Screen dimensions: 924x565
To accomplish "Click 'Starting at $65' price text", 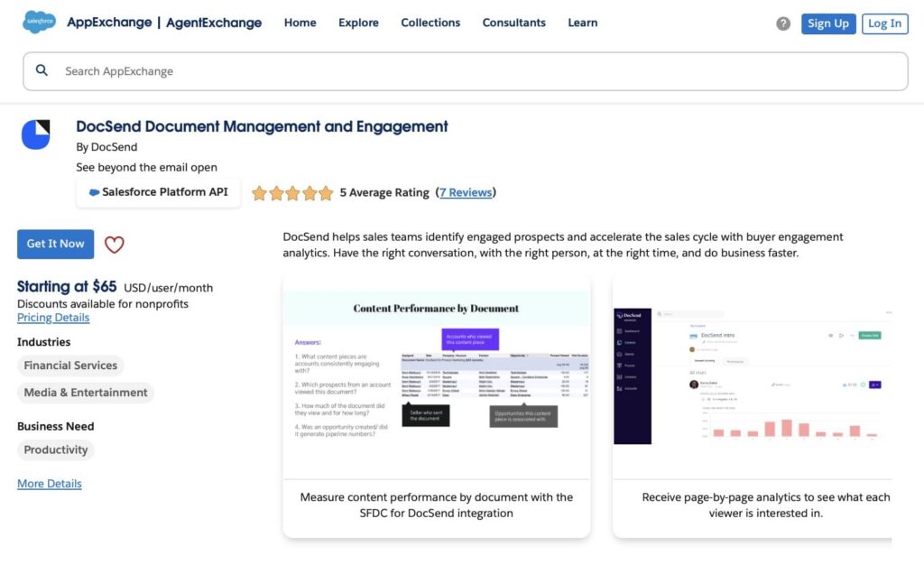I will tap(67, 287).
